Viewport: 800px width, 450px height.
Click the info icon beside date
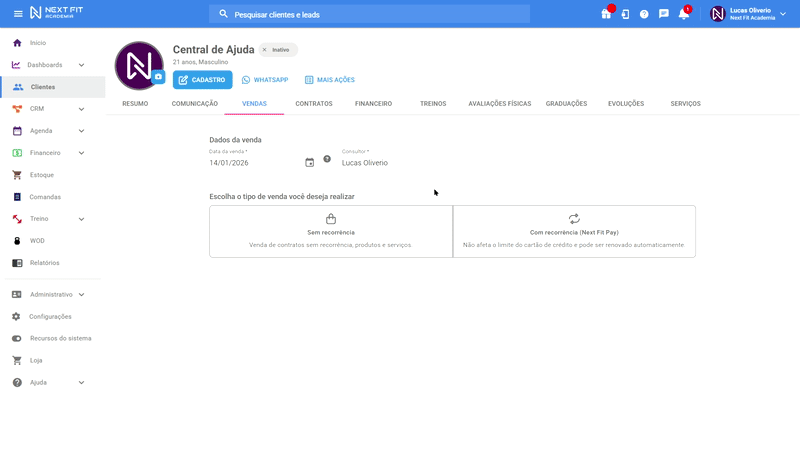pos(327,159)
